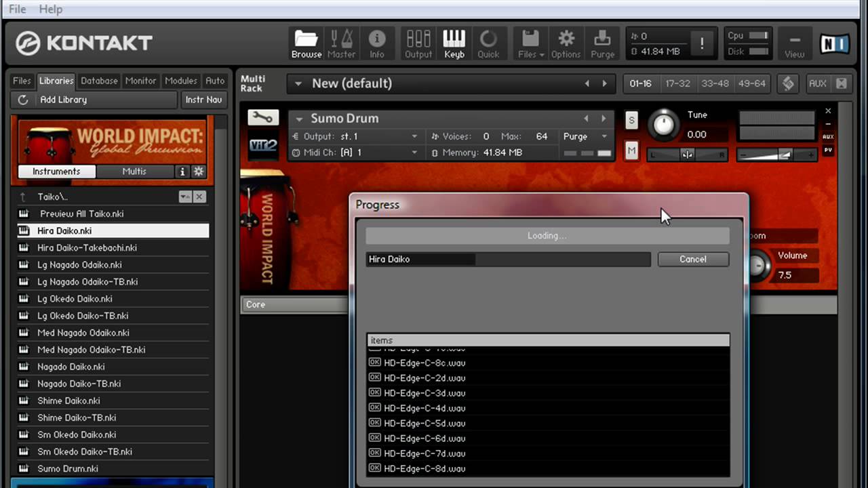Viewport: 868px width, 488px height.
Task: Toggle the AUX button in Multi Rack header
Action: click(x=818, y=83)
